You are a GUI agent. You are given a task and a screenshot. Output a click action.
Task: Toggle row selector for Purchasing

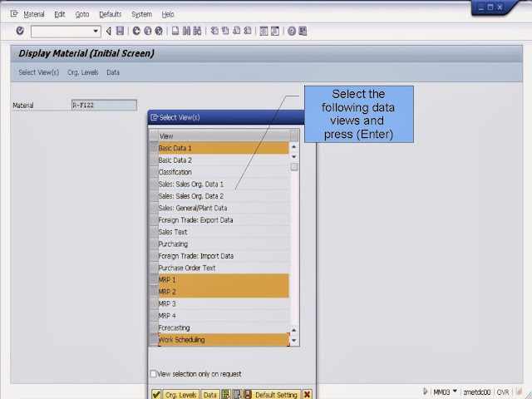tap(154, 244)
